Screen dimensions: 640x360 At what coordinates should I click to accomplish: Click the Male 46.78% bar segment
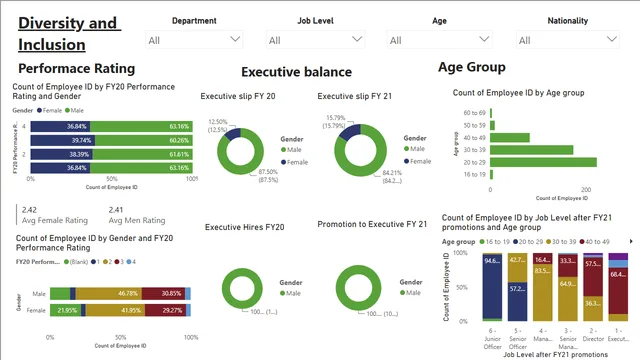tap(109, 293)
